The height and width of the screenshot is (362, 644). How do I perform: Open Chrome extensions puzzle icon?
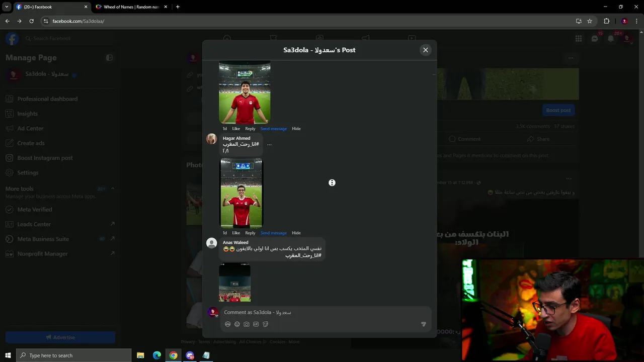click(606, 21)
